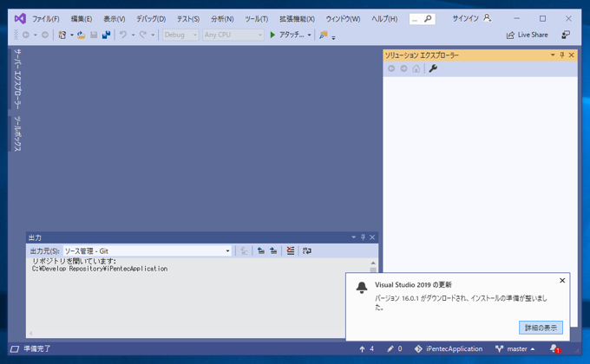
Task: Click the Live Share button
Action: pos(527,35)
